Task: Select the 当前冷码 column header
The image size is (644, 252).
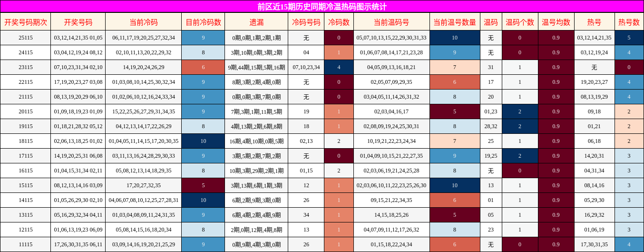Action: [144, 22]
